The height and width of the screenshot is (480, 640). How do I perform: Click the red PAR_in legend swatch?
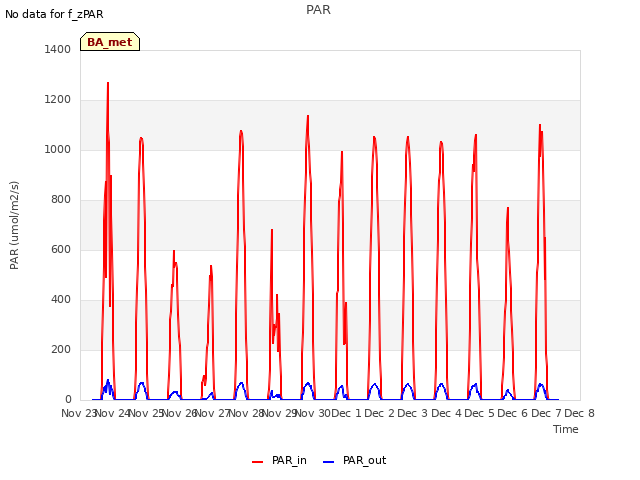[x=258, y=462]
